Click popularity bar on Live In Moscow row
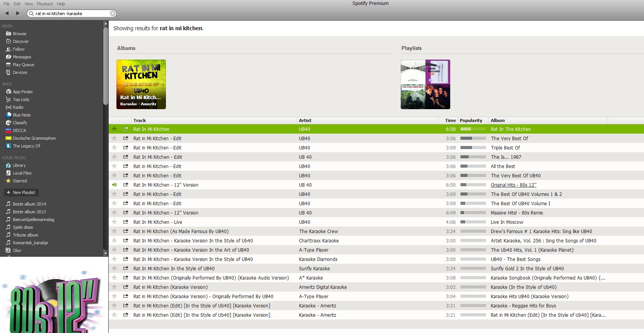 click(473, 222)
